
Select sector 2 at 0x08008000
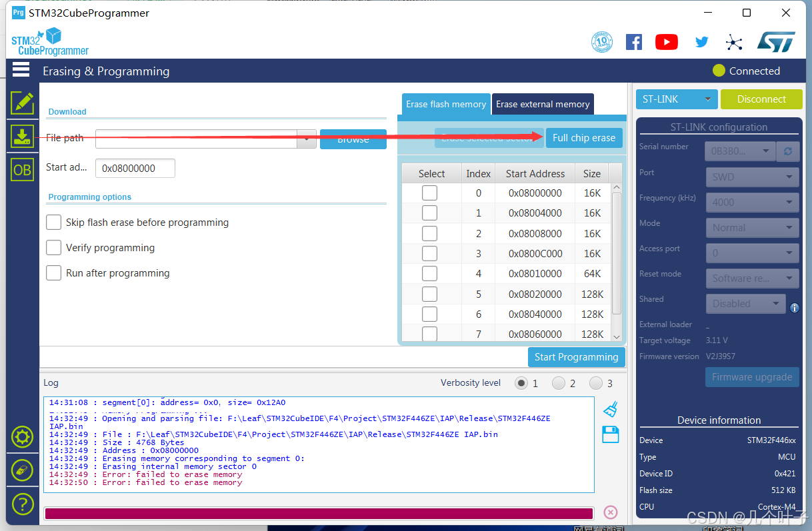pyautogui.click(x=430, y=234)
